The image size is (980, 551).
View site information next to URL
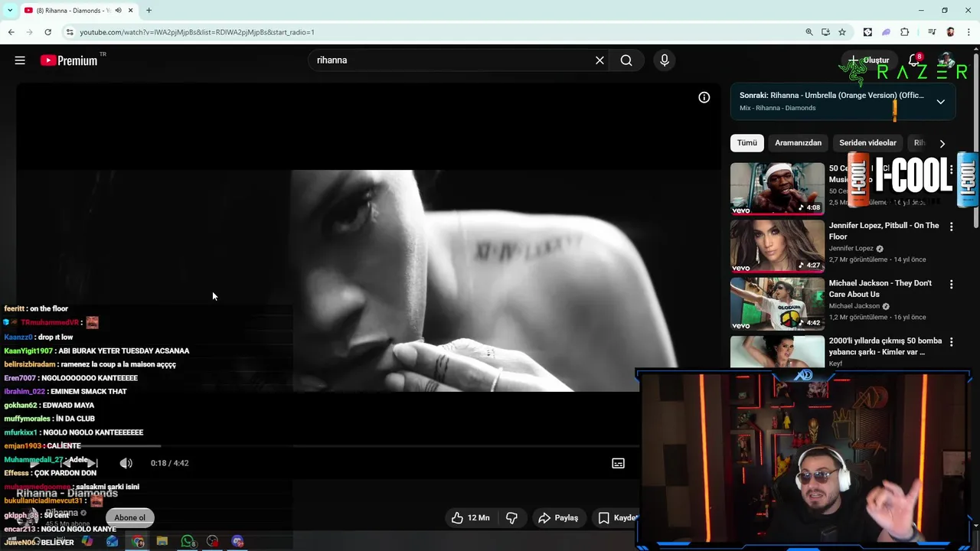pos(70,32)
